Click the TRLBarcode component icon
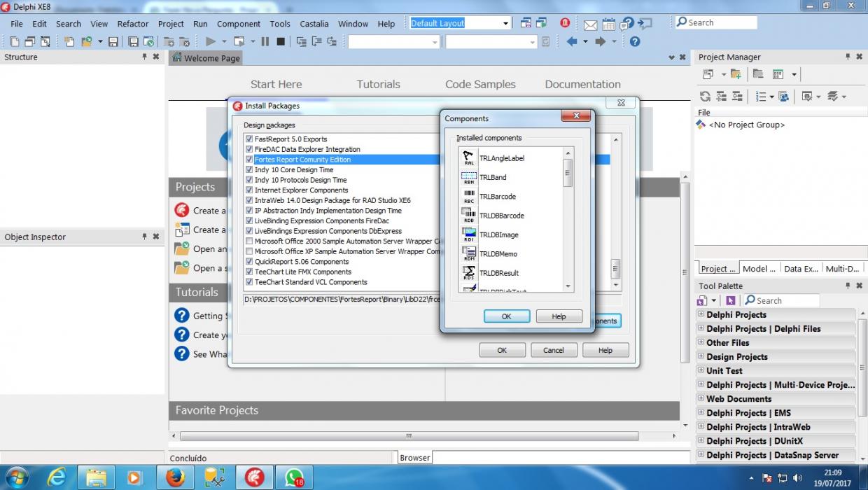This screenshot has height=490, width=868. coord(469,197)
